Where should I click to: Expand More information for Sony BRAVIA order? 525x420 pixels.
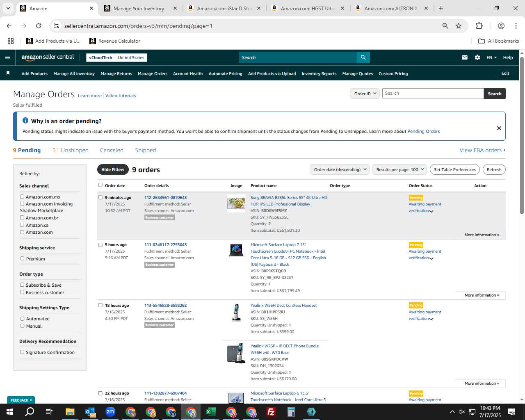[x=482, y=235]
